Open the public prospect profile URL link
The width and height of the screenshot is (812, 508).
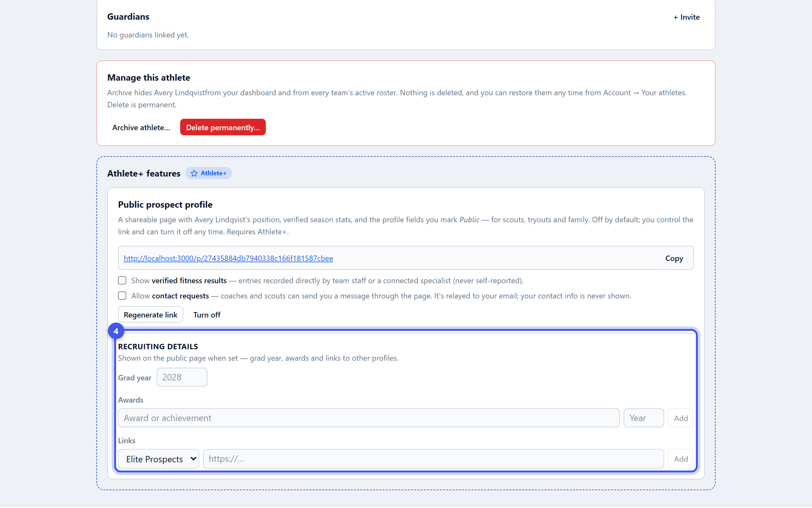click(x=228, y=258)
